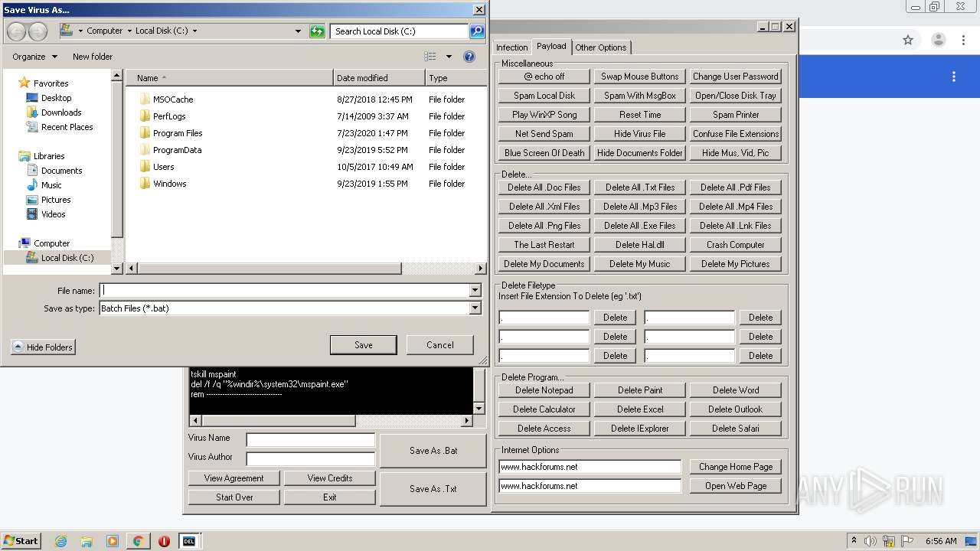
Task: Click the Users folder icon
Action: coord(145,167)
